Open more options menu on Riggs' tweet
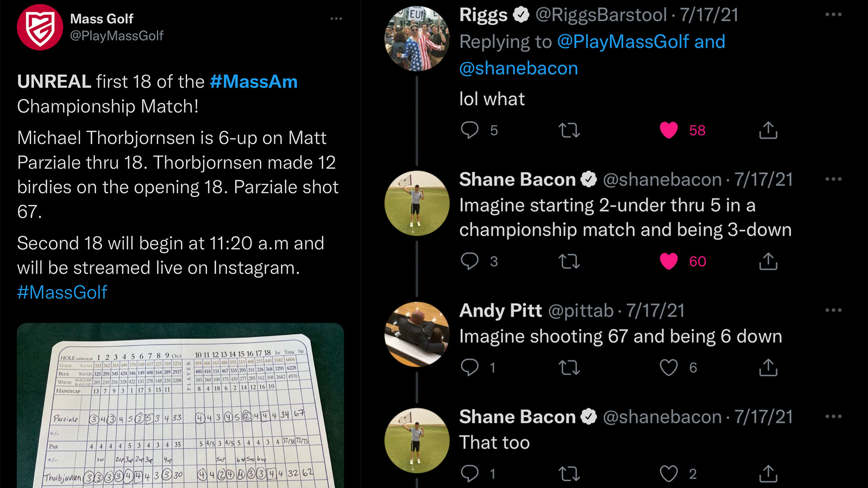Screen dimensions: 868x488 (x=833, y=14)
